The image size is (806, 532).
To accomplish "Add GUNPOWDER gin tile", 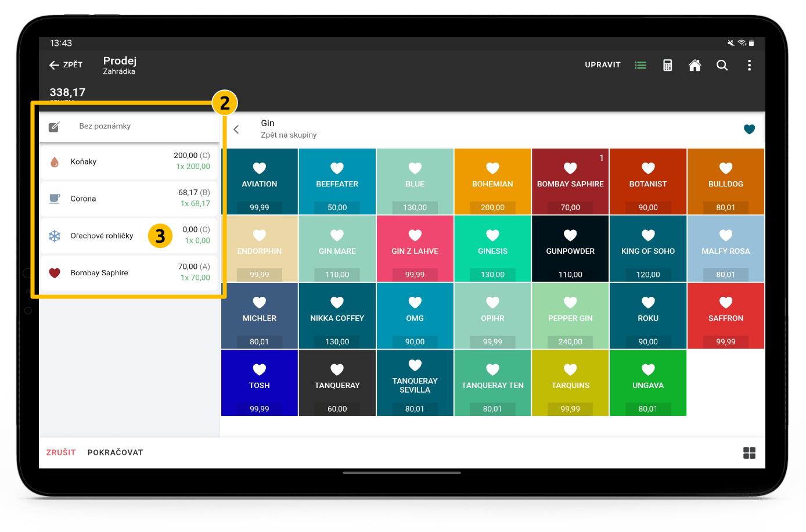I will pos(570,249).
